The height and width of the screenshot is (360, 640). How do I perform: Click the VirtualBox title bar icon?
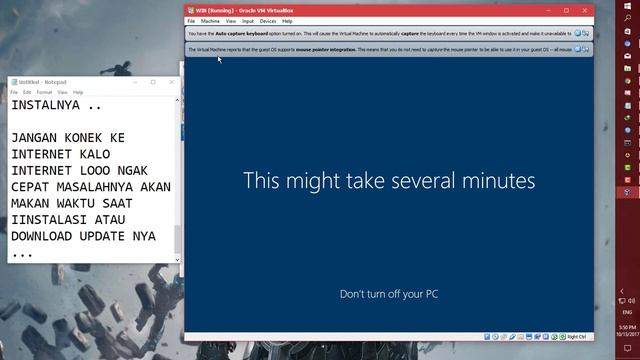[191, 10]
